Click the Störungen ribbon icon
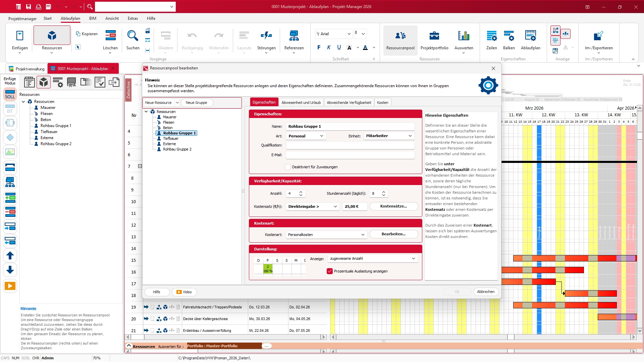The width and height of the screenshot is (644, 362). [266, 36]
